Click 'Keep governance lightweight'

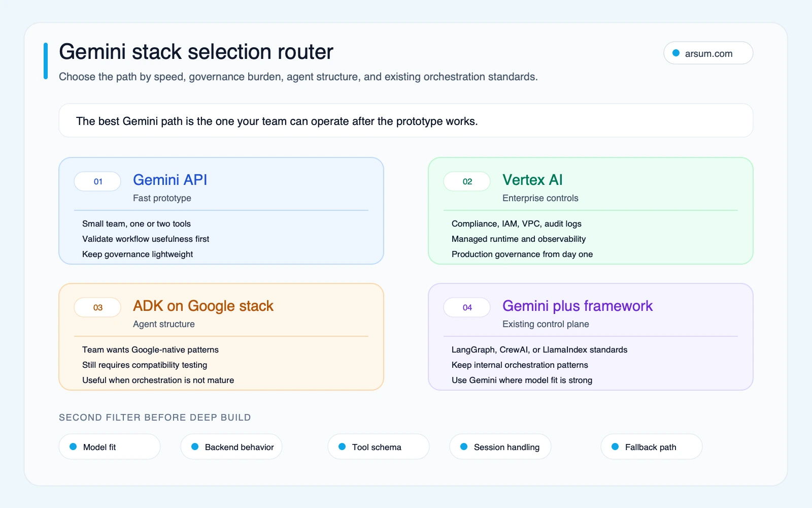pyautogui.click(x=138, y=254)
